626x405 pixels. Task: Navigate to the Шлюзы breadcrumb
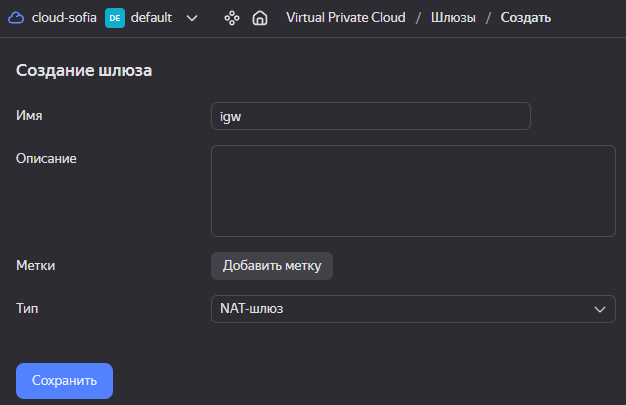453,18
